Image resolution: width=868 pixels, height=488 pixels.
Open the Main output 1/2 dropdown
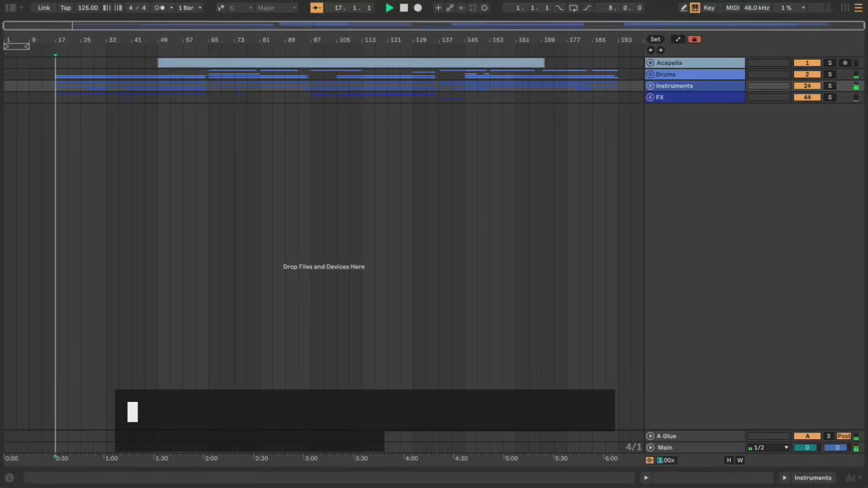point(769,448)
